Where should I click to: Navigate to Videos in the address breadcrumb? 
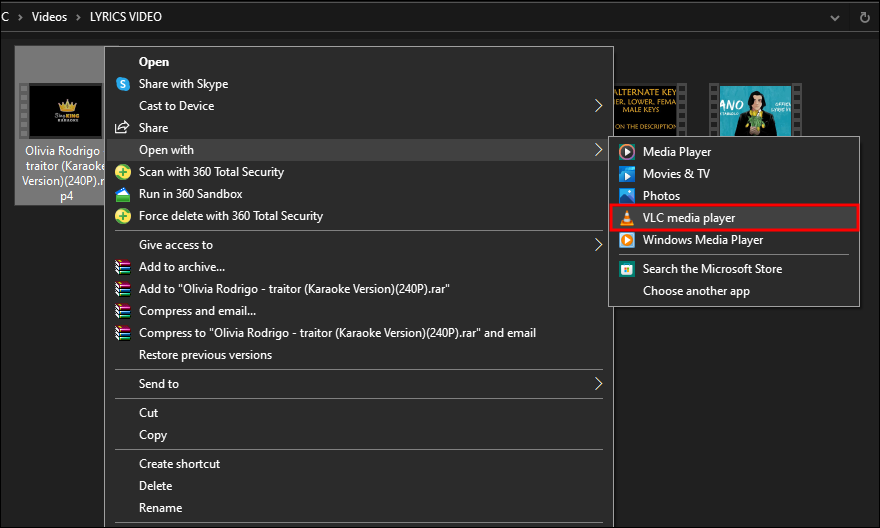pyautogui.click(x=50, y=17)
